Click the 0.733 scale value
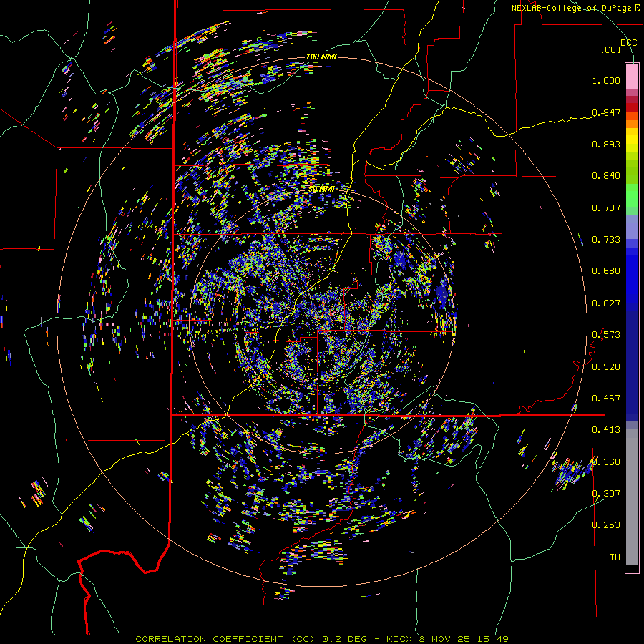The width and height of the screenshot is (644, 644). pyautogui.click(x=606, y=239)
